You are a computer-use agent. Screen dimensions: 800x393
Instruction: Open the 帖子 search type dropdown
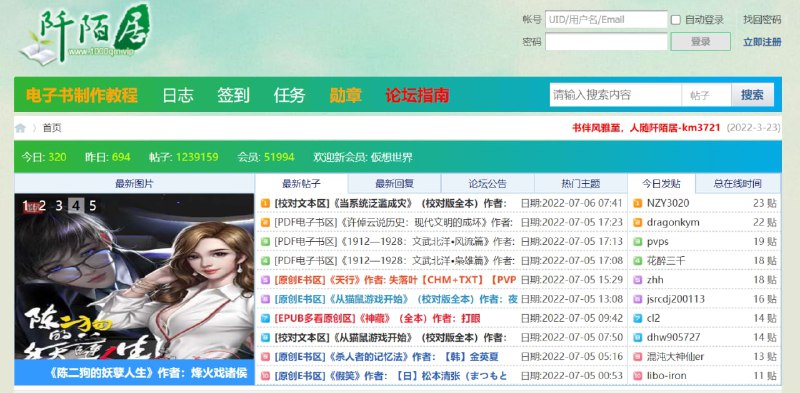tap(706, 95)
